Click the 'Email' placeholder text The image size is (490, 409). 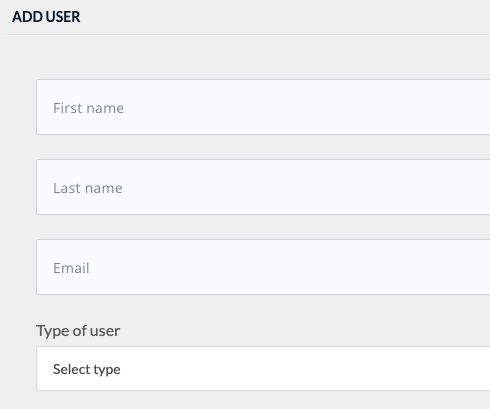click(x=71, y=268)
